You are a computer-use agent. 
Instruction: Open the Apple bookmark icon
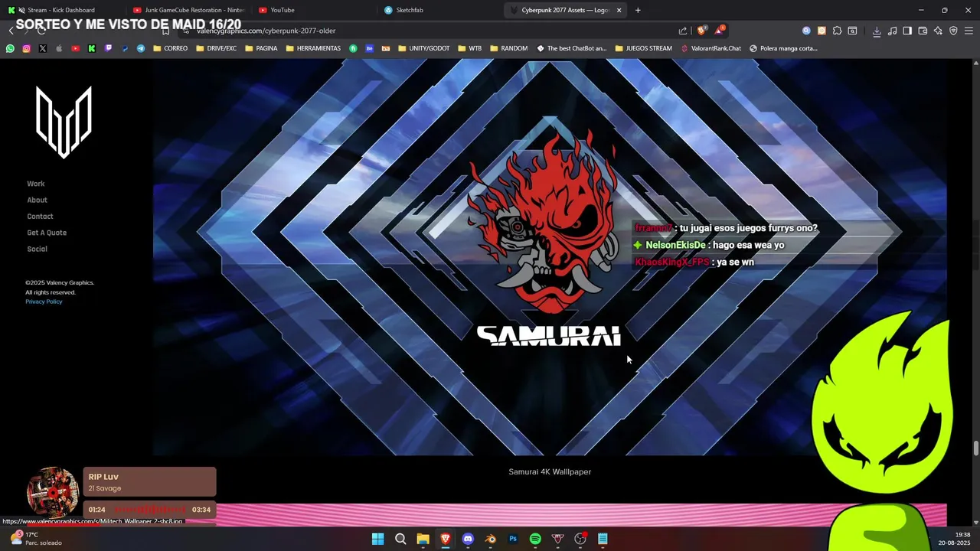tap(59, 48)
